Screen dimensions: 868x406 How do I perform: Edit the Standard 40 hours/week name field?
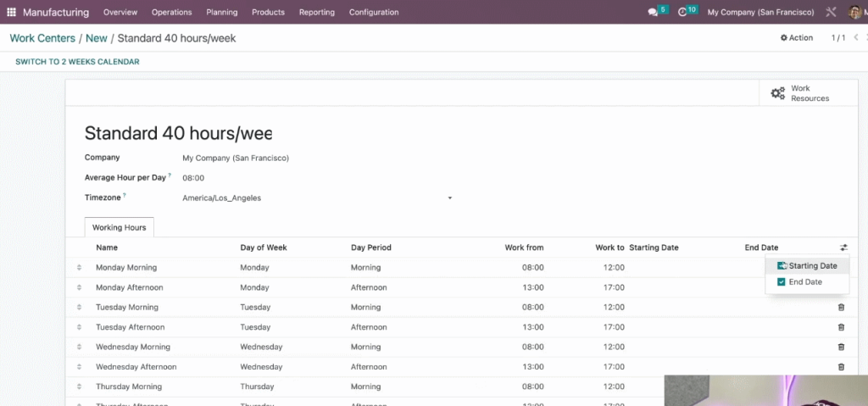pyautogui.click(x=178, y=133)
